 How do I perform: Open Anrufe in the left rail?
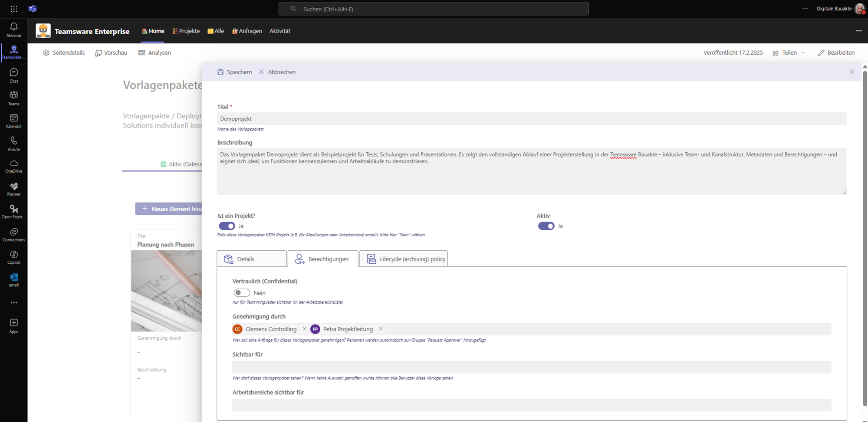click(x=14, y=143)
